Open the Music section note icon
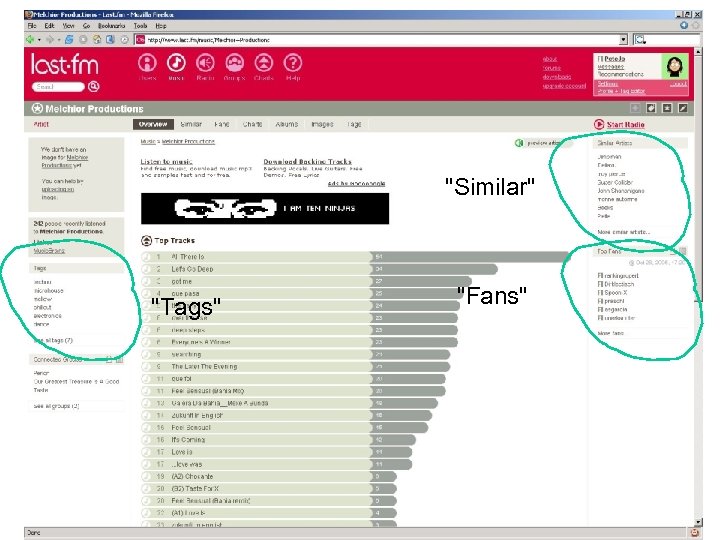 (176, 63)
